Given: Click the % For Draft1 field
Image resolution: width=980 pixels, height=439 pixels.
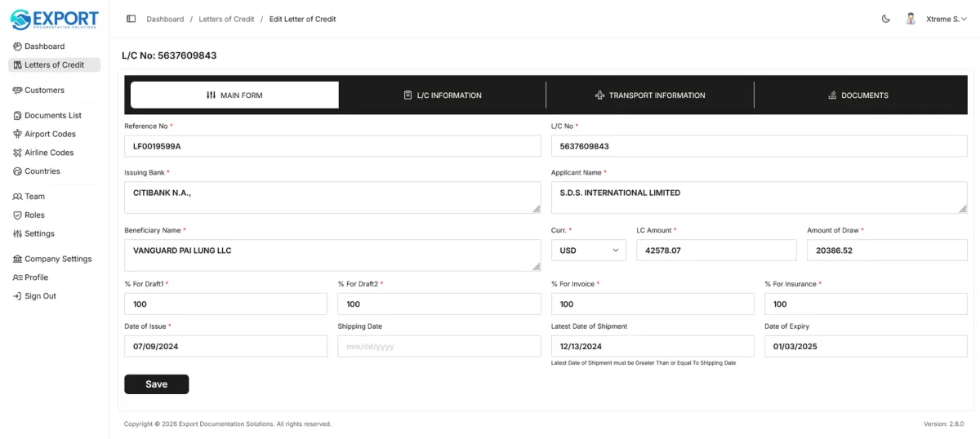Looking at the screenshot, I should pyautogui.click(x=225, y=304).
